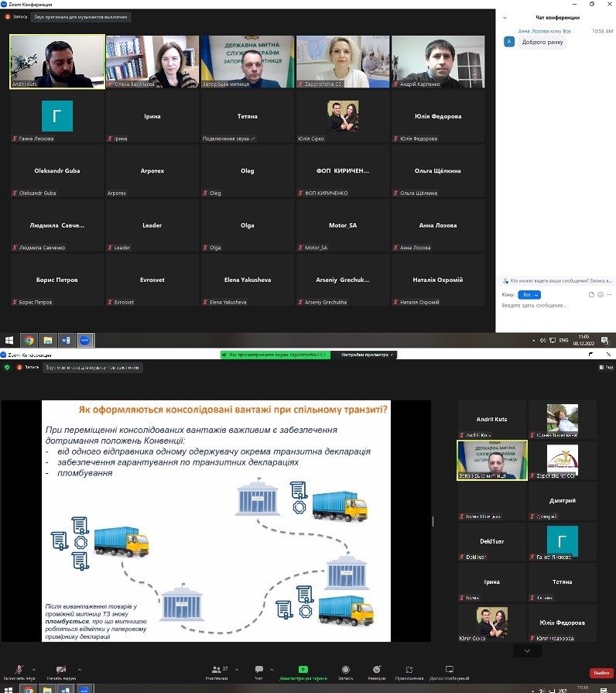
Task: Unmute microphone in Zoom bottom toolbar
Action: [x=19, y=670]
